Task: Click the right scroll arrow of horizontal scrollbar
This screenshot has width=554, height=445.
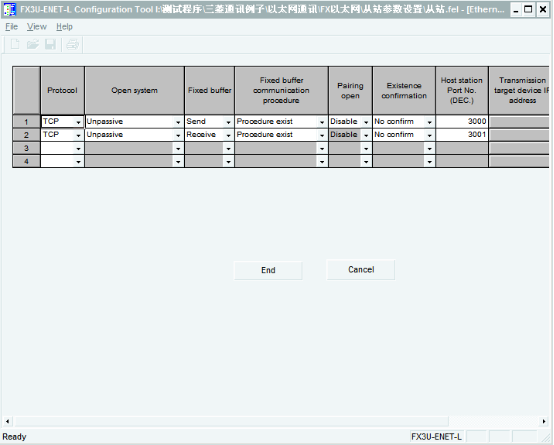Action: coord(544,421)
